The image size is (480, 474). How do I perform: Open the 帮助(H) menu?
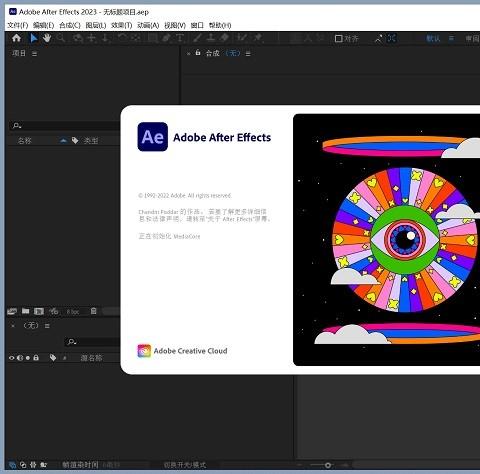coord(220,25)
